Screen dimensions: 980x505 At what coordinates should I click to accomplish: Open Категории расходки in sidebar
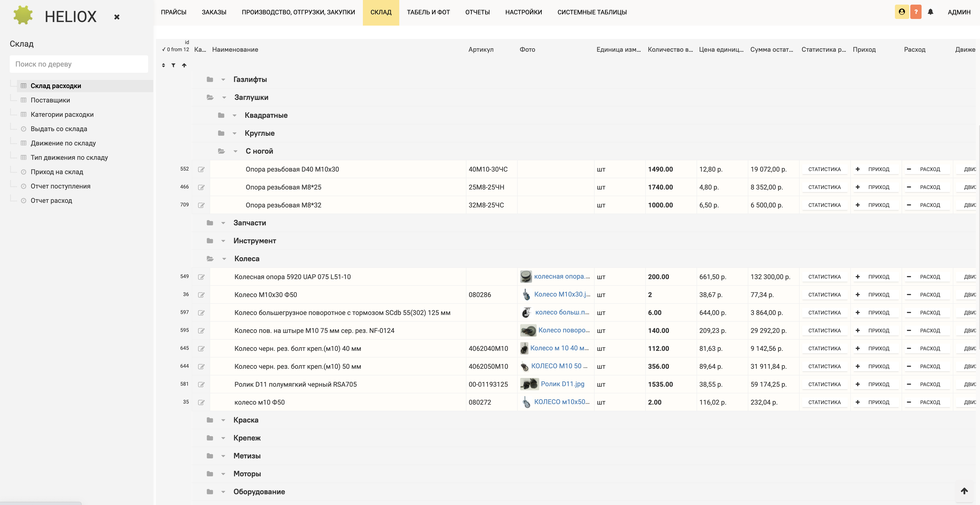click(62, 114)
